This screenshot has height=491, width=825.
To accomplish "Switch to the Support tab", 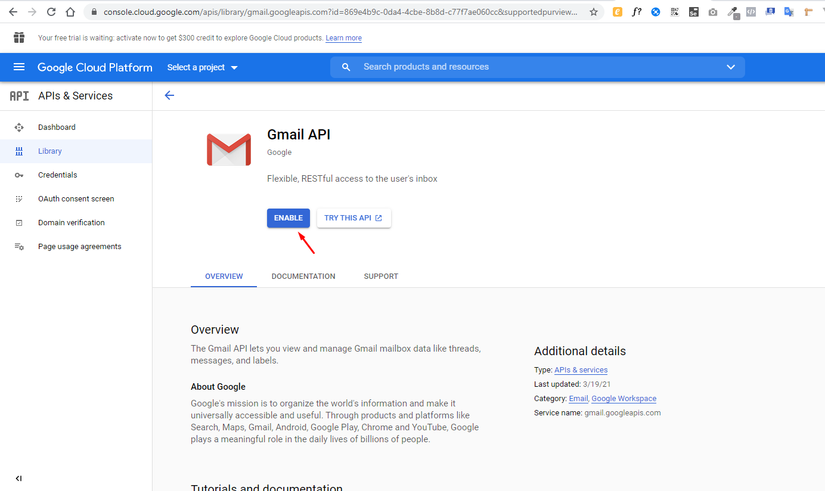I will 381,276.
